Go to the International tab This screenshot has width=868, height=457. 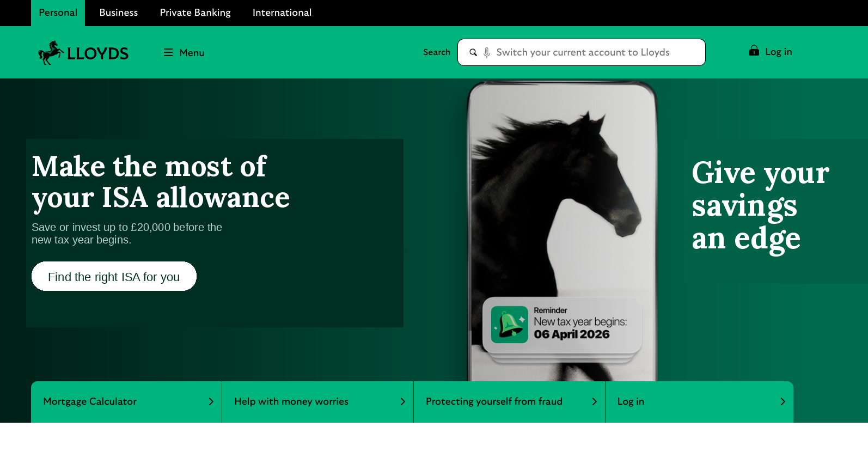click(x=282, y=13)
